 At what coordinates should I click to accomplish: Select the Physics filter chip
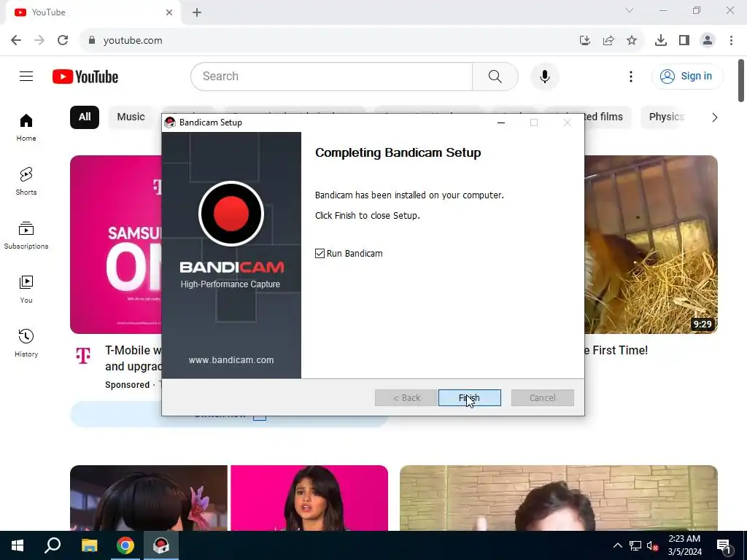pyautogui.click(x=666, y=117)
